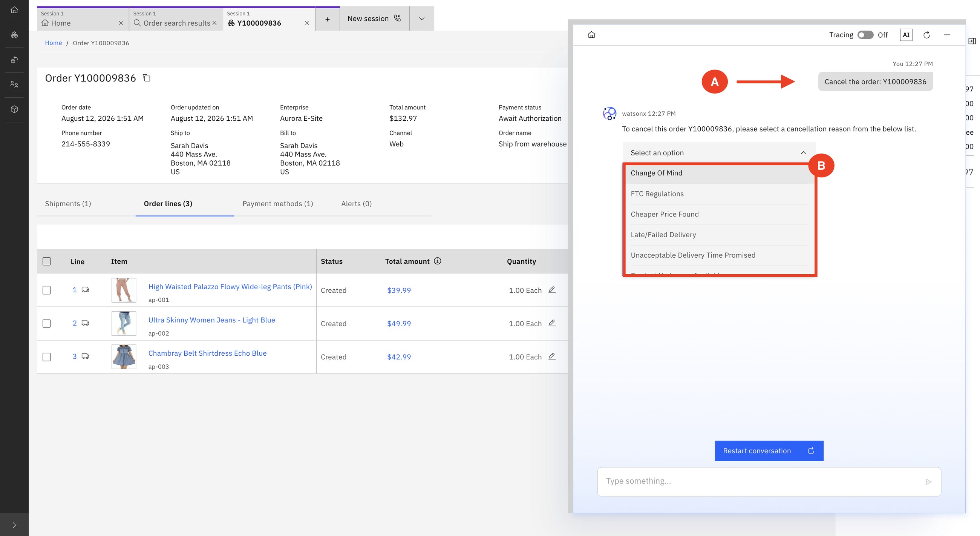Choose FTC Regulations reason

(x=719, y=194)
